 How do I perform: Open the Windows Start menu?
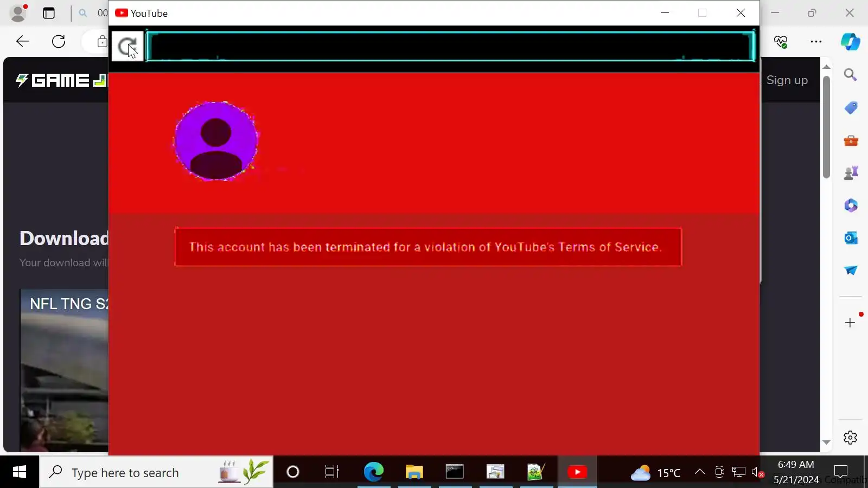click(x=20, y=472)
